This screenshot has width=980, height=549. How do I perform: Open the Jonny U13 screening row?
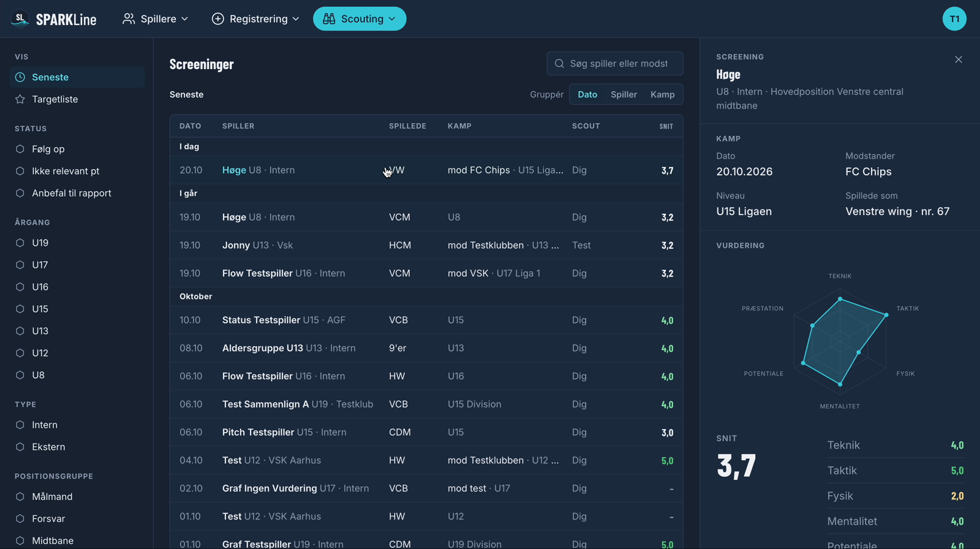point(426,245)
